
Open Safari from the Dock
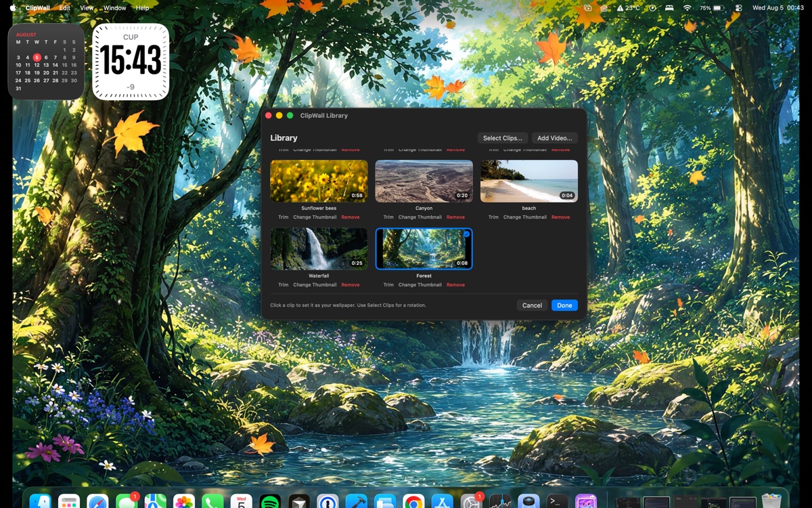(x=97, y=501)
